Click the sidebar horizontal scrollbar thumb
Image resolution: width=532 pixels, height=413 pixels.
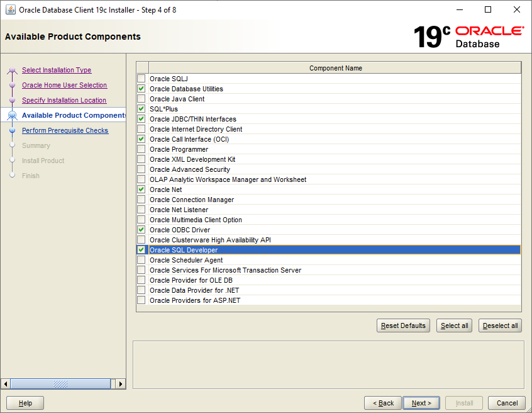pyautogui.click(x=61, y=384)
